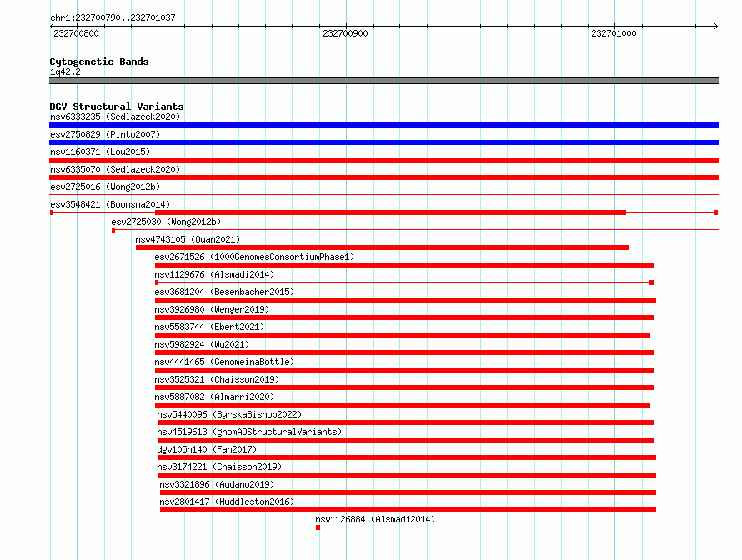742x560 pixels.
Task: Click nsv3321896 (Audano2019) variant label
Action: click(217, 484)
